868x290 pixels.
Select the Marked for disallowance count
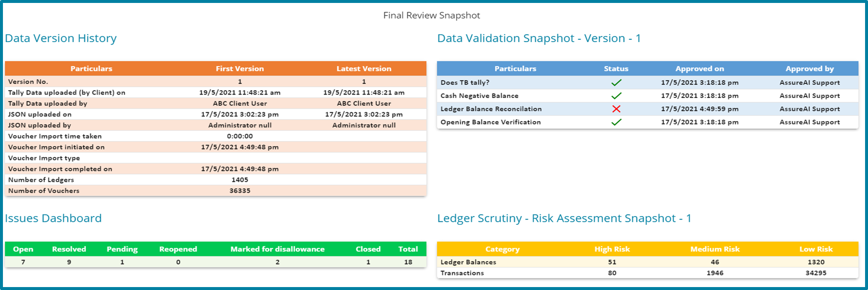[278, 262]
